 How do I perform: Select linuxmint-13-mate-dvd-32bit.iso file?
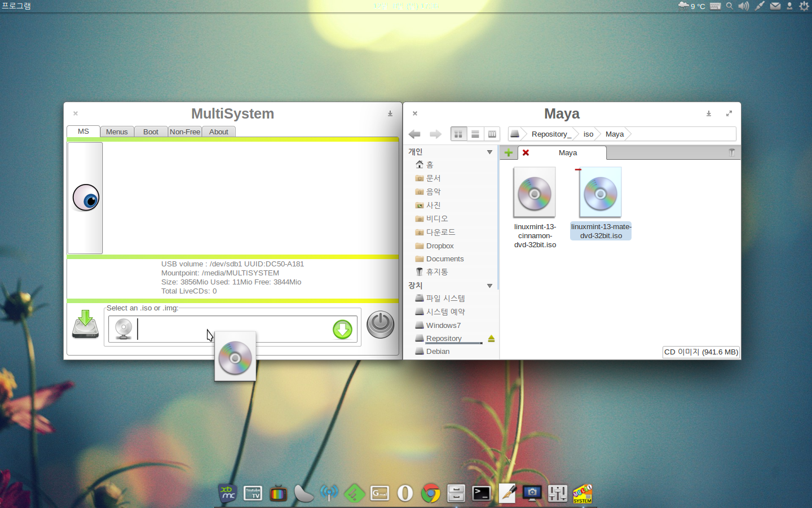[601, 203]
